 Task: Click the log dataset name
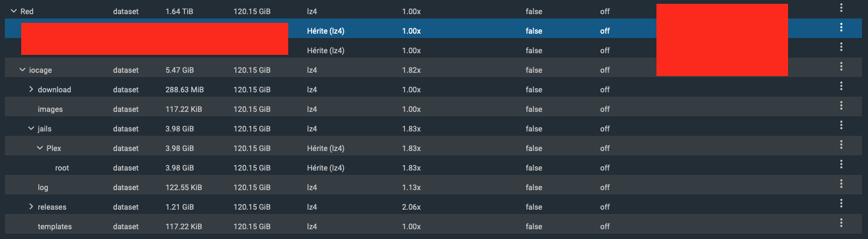click(43, 187)
